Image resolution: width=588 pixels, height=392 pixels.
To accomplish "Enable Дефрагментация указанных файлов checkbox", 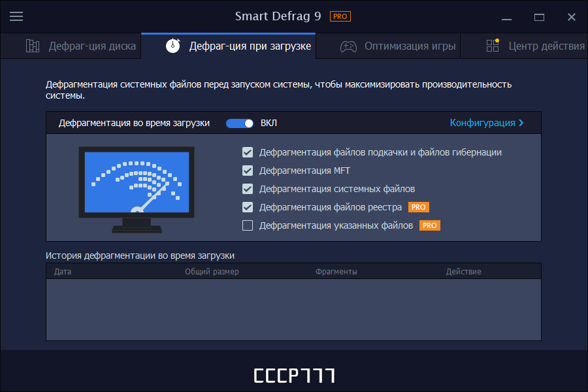I will click(x=248, y=225).
